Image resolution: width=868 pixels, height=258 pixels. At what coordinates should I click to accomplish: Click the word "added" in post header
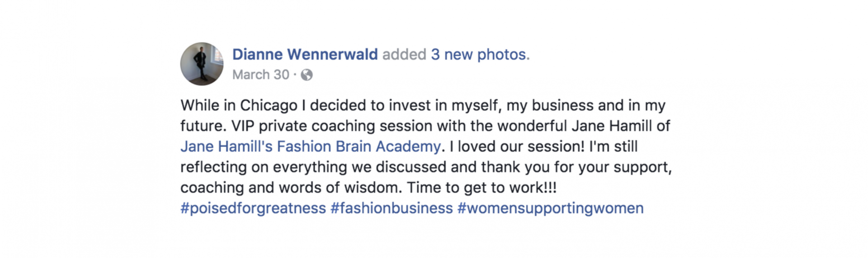coord(404,55)
